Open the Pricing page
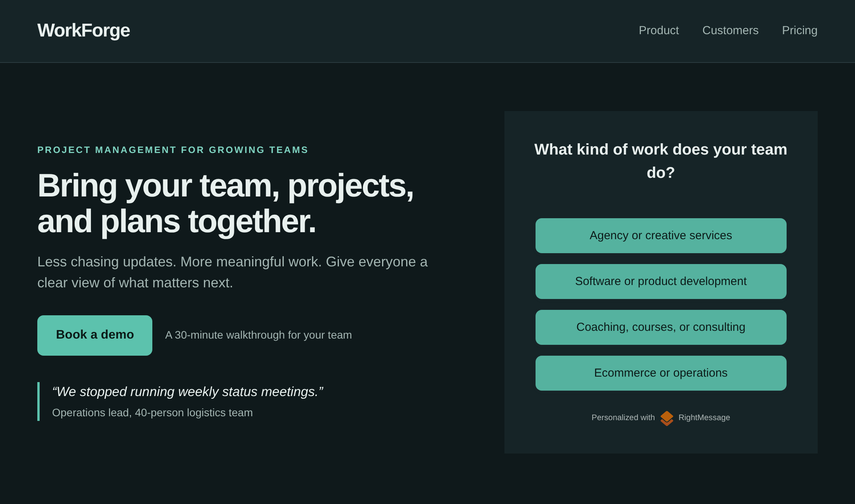Image resolution: width=855 pixels, height=504 pixels. click(x=799, y=30)
